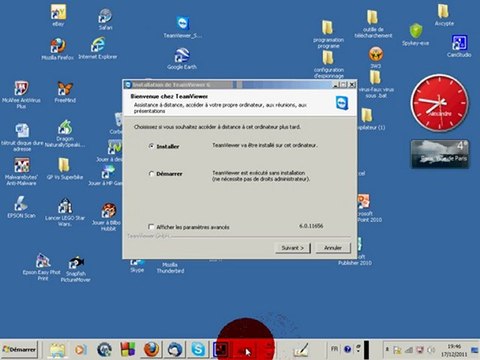Open Windows Explorer from the taskbar
The height and width of the screenshot is (360, 480).
pos(57,350)
